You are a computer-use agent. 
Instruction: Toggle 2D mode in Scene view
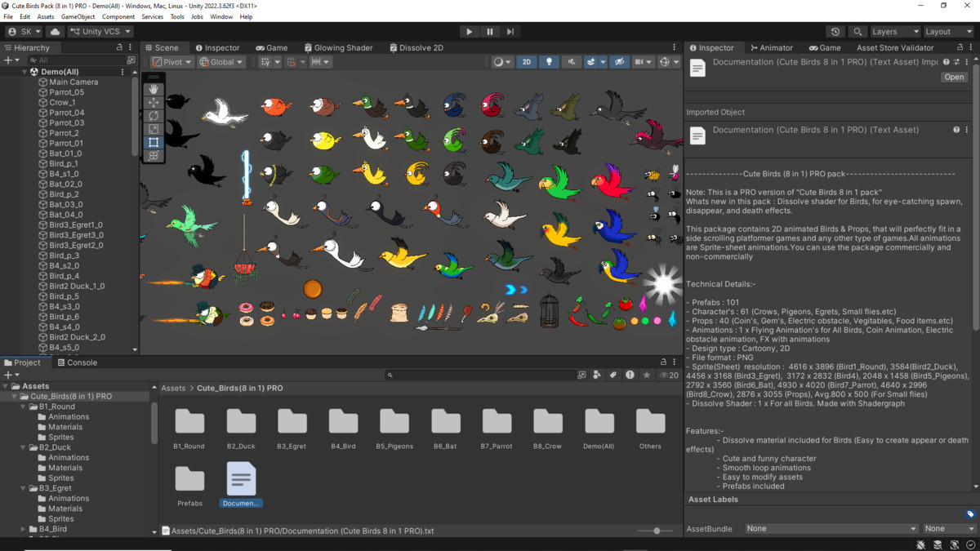pos(527,62)
